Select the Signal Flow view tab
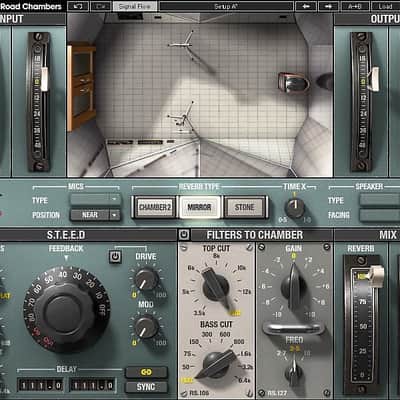The height and width of the screenshot is (400, 400). 135,6
